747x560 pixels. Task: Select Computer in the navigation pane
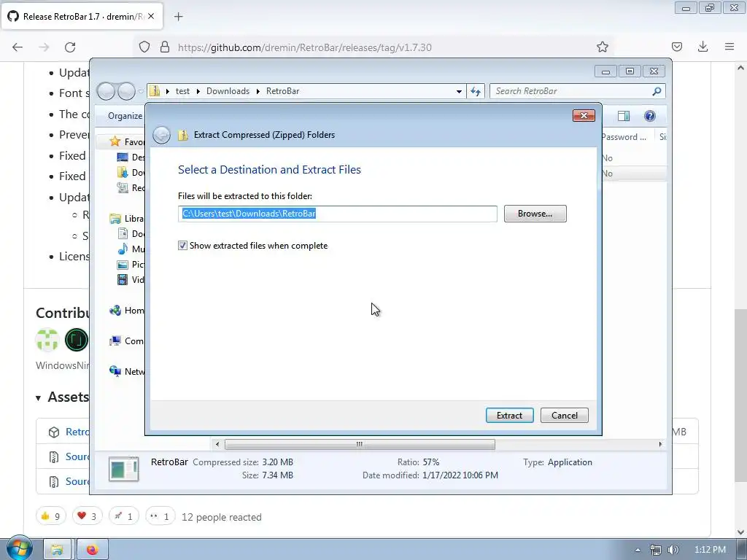(127, 341)
